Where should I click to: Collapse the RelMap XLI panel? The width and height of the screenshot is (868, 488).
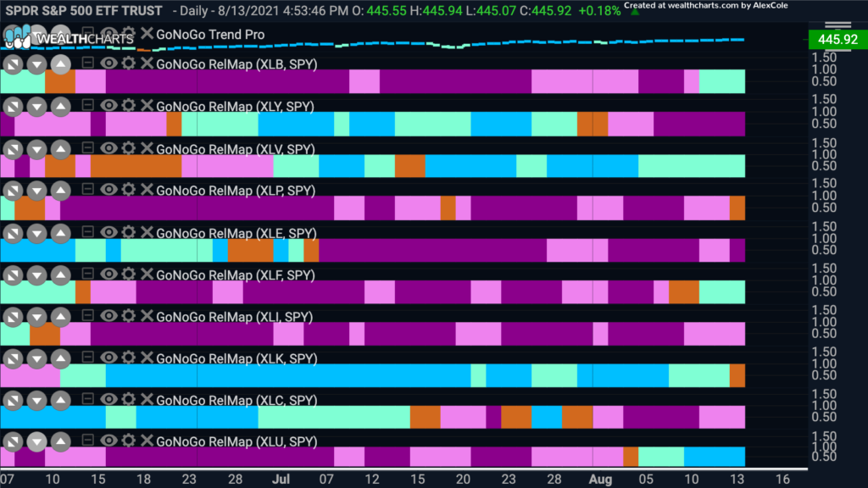[87, 315]
